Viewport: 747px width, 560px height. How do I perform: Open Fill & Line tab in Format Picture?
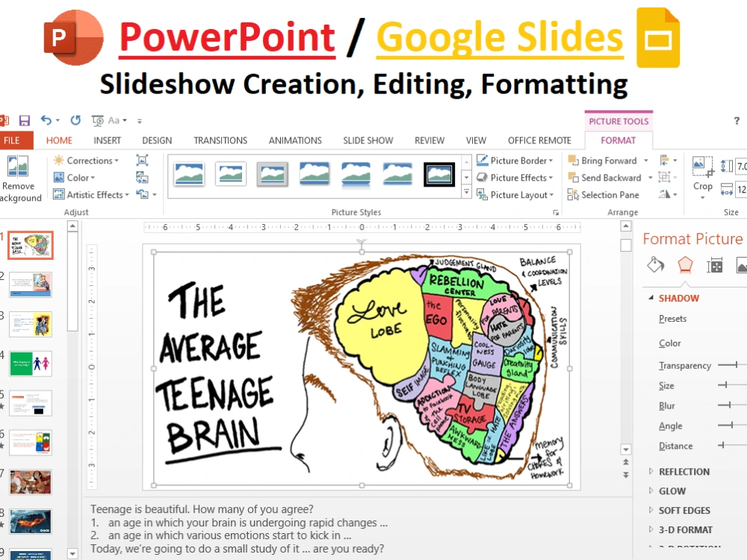click(x=656, y=265)
